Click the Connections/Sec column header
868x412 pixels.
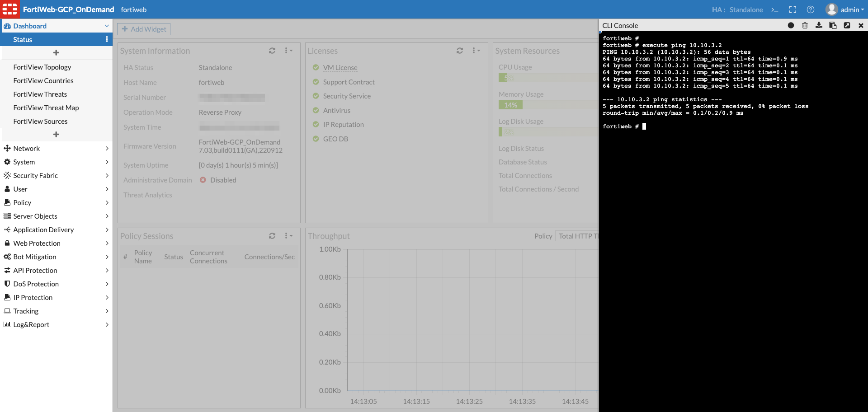[x=269, y=257]
